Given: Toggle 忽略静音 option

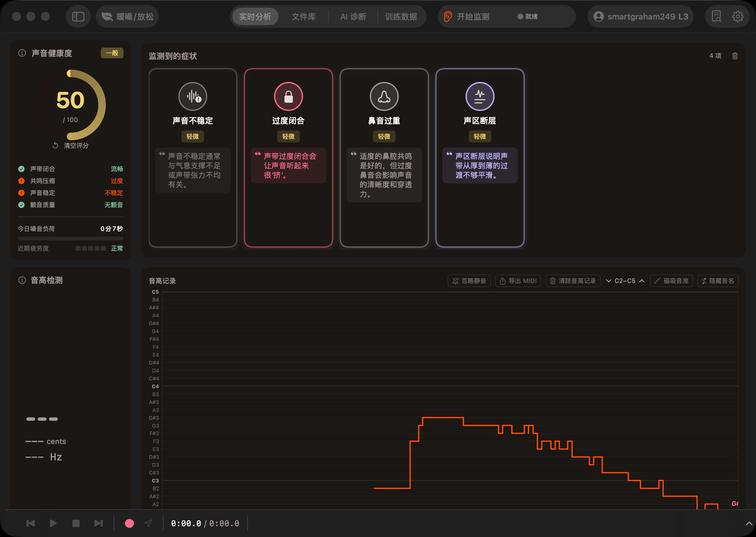Looking at the screenshot, I should coord(469,281).
